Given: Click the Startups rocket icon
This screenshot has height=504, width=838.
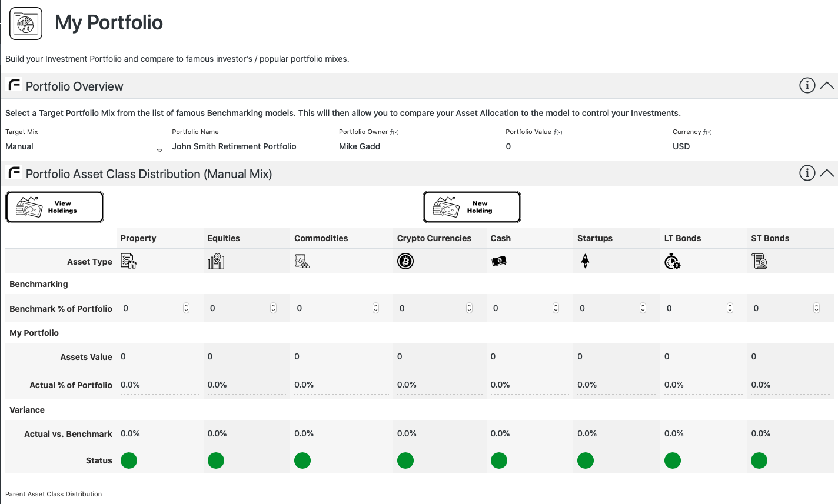Looking at the screenshot, I should coord(585,261).
